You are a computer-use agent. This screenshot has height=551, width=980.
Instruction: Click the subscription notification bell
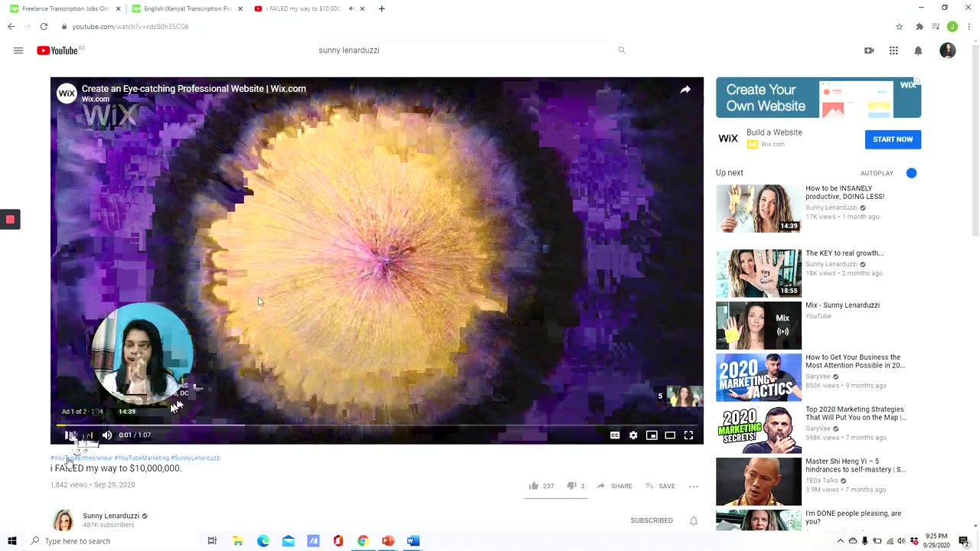[694, 520]
